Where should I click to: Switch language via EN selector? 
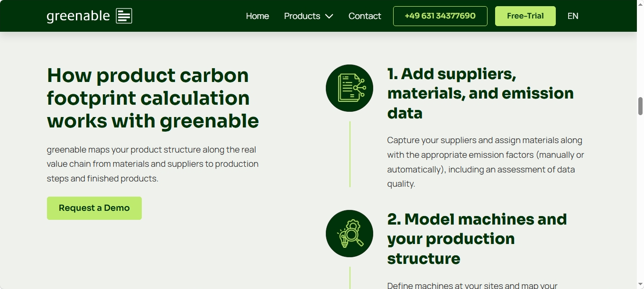click(573, 16)
